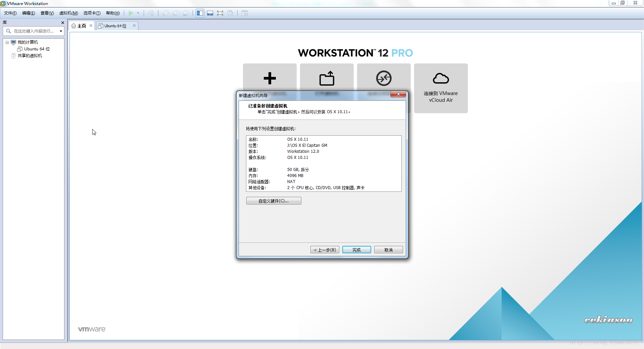Screen dimensions: 644x349
Task: Close the Ubuntu 64 位 tab
Action: tap(134, 26)
